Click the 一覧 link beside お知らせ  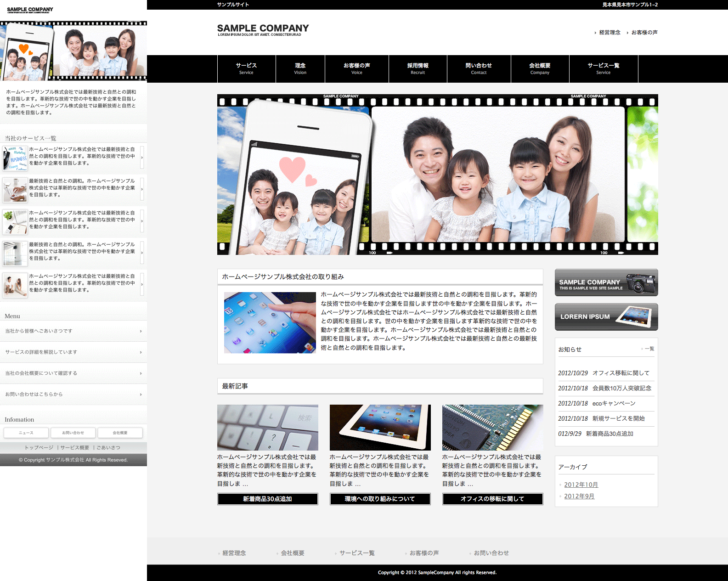point(649,349)
